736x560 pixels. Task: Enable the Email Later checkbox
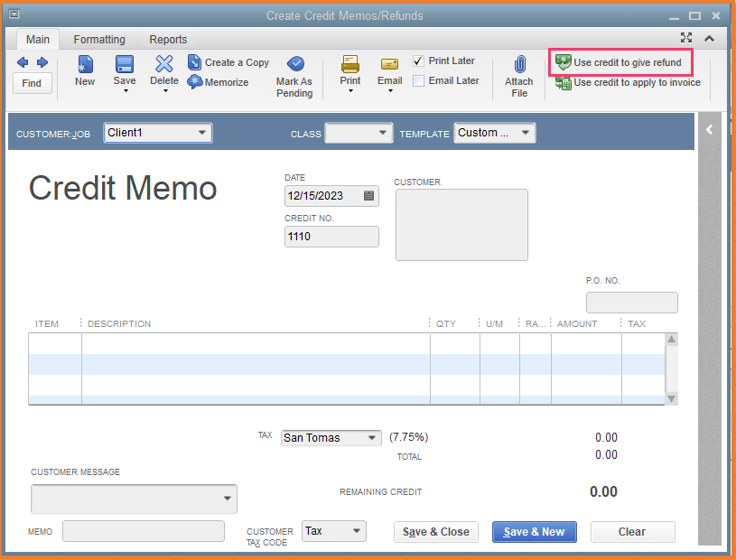pyautogui.click(x=418, y=80)
